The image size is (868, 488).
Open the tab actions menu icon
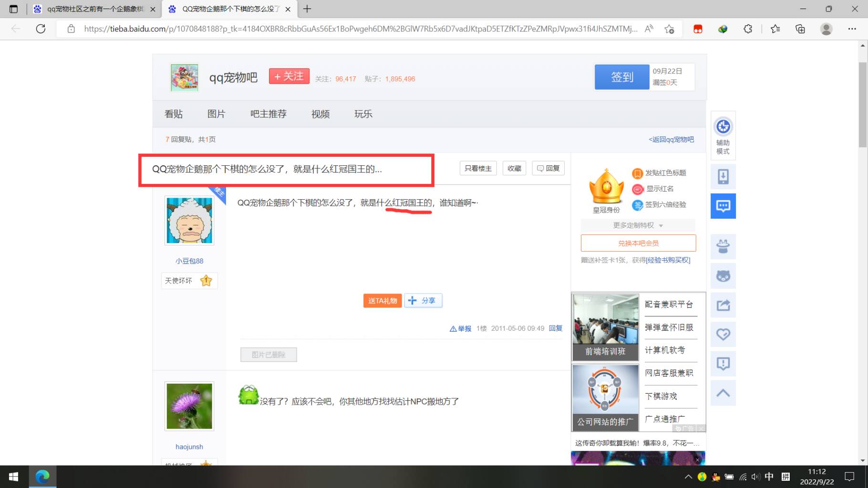click(13, 9)
